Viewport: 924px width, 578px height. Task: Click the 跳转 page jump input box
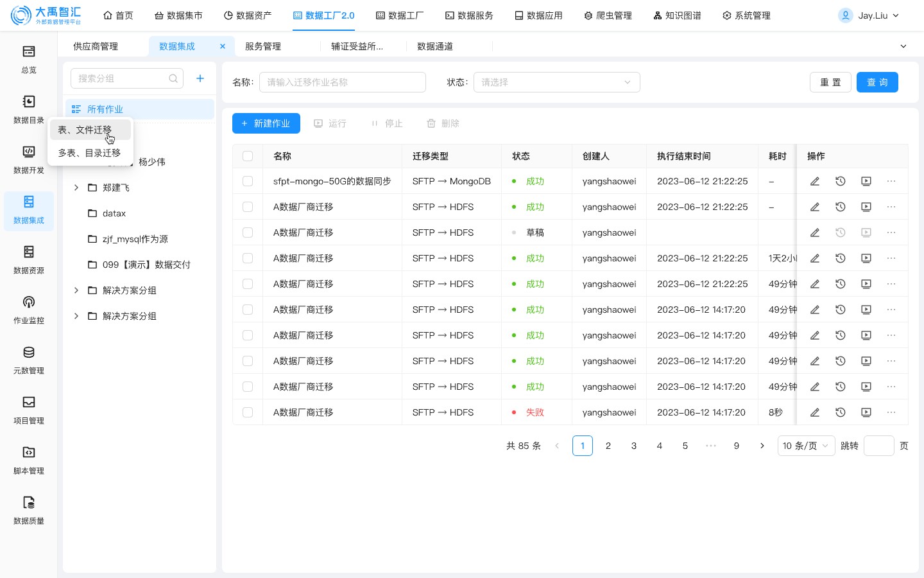(879, 446)
